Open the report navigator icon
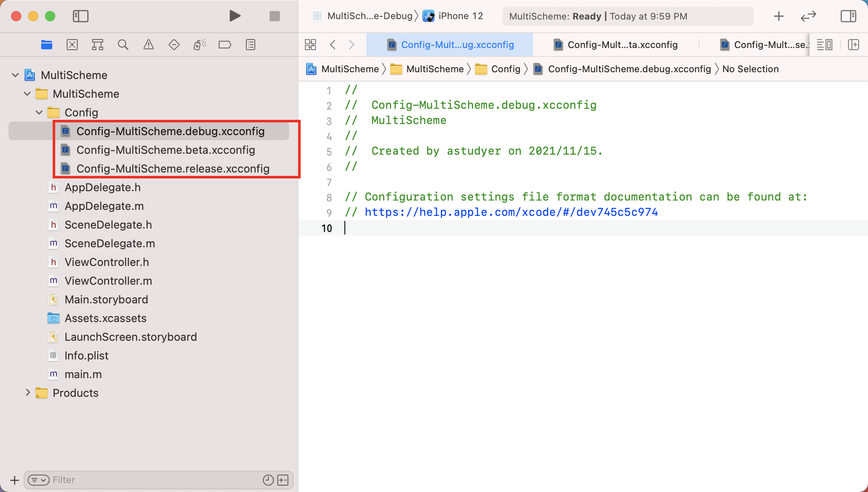The height and width of the screenshot is (492, 868). pyautogui.click(x=251, y=45)
